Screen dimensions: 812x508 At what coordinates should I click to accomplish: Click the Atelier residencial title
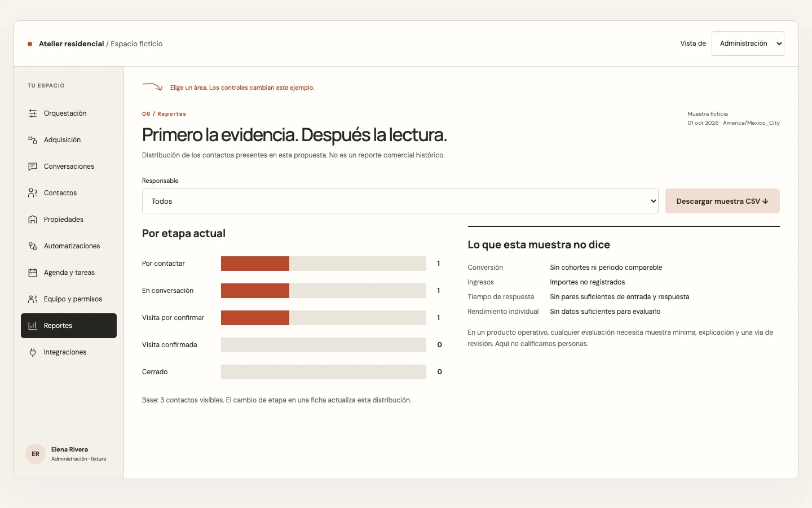pyautogui.click(x=72, y=44)
